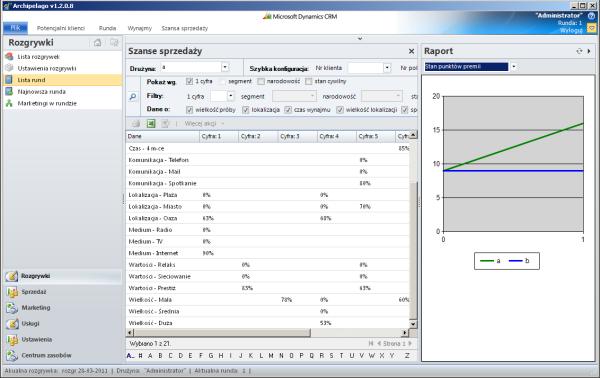Open the home icon in Rozgrywki header
This screenshot has height=378, width=600.
[x=98, y=42]
